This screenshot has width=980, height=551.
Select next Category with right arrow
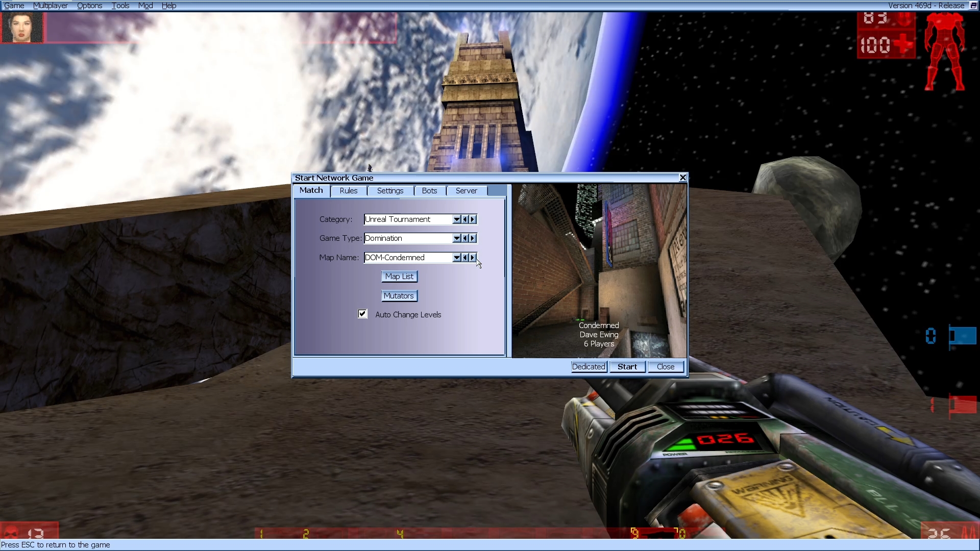(473, 219)
